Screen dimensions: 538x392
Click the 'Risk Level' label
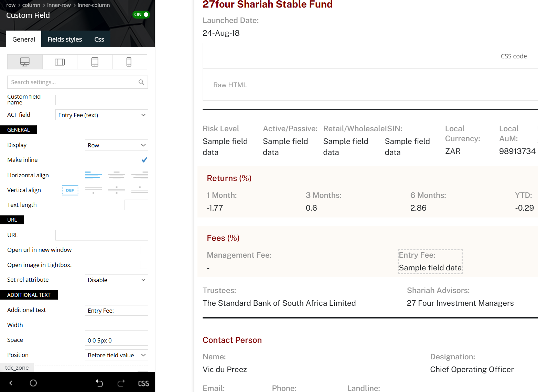(x=221, y=128)
